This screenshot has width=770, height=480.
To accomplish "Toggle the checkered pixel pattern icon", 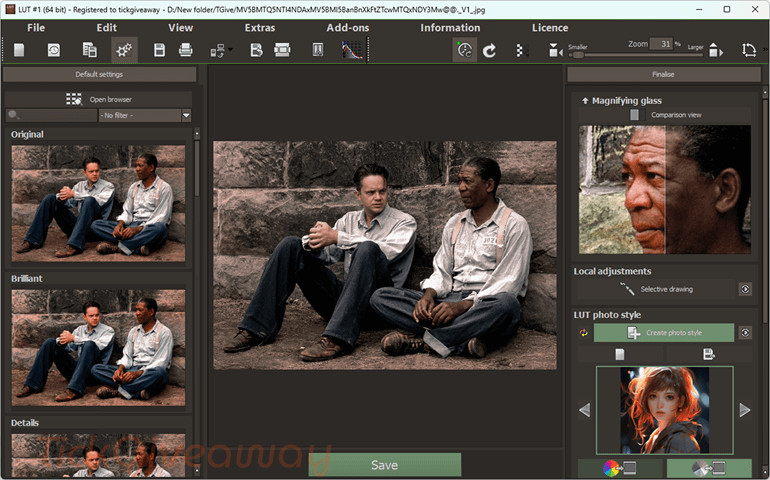I will click(523, 50).
